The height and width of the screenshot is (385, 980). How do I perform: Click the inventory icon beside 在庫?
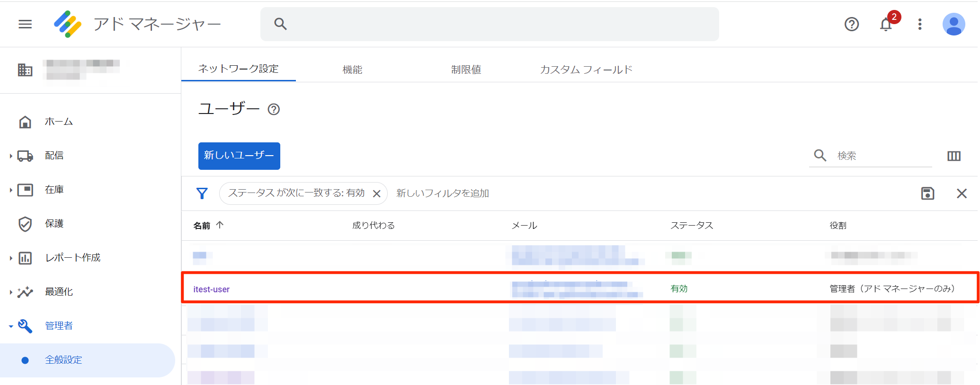click(25, 190)
